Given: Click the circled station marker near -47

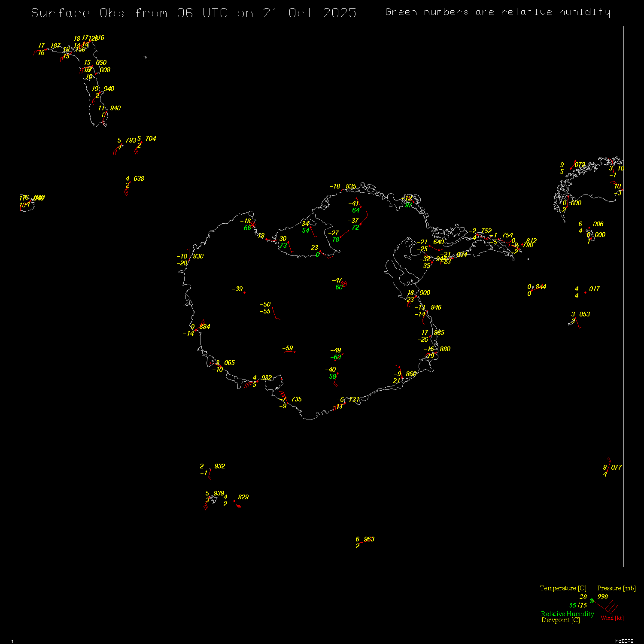Looking at the screenshot, I should point(344,284).
